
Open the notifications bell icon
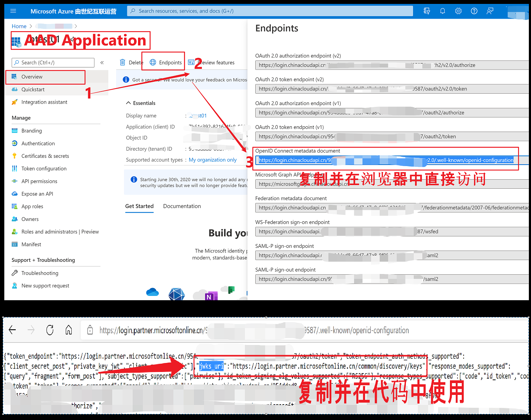click(442, 11)
